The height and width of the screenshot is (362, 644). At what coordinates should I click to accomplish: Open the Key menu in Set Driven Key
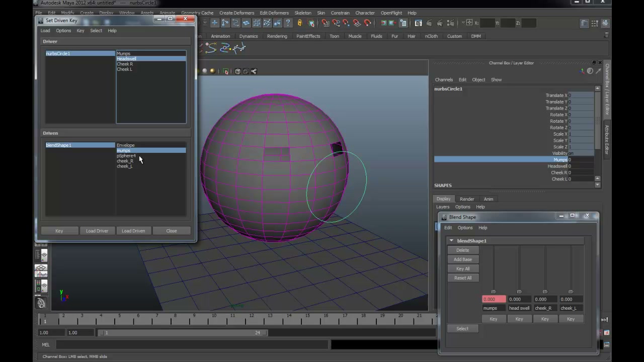80,31
